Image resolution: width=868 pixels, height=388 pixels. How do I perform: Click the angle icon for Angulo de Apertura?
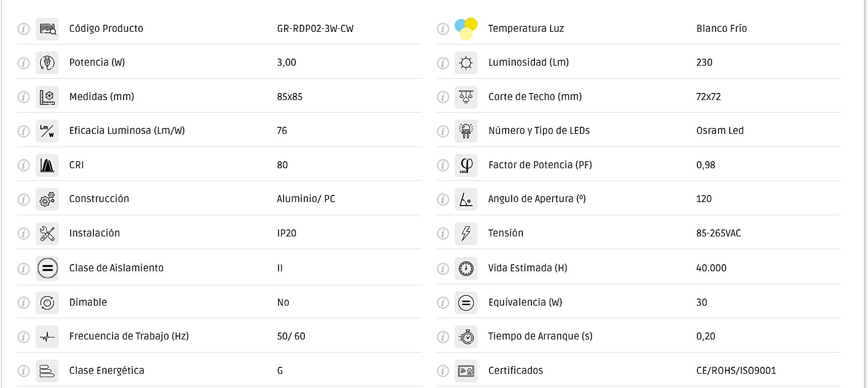click(x=466, y=200)
